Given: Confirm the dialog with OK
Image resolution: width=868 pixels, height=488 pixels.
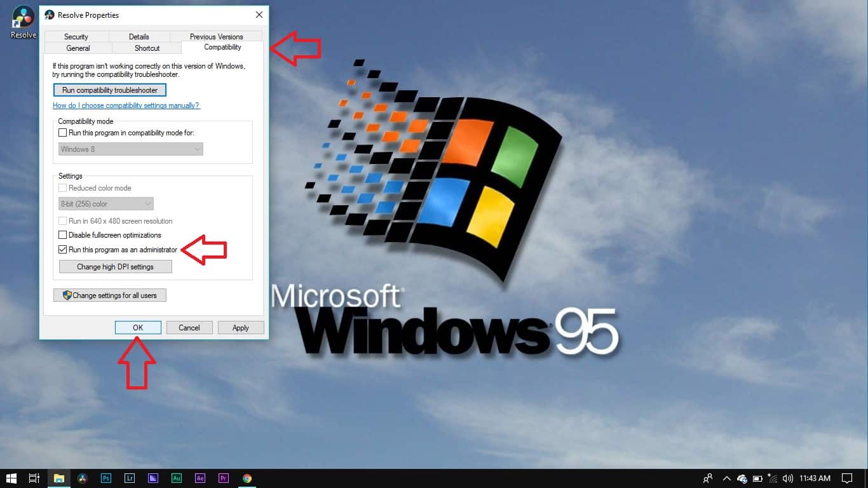Looking at the screenshot, I should coord(138,328).
